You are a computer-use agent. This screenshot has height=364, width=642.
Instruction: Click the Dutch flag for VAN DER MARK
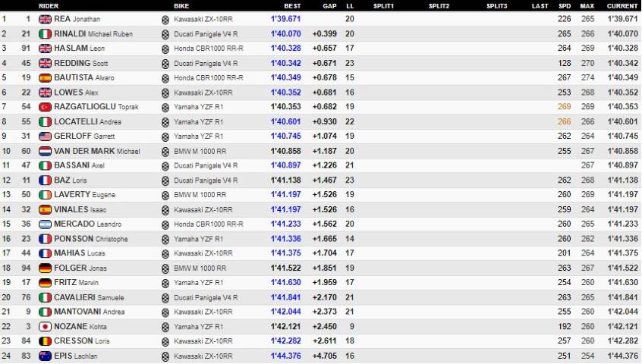tap(45, 152)
